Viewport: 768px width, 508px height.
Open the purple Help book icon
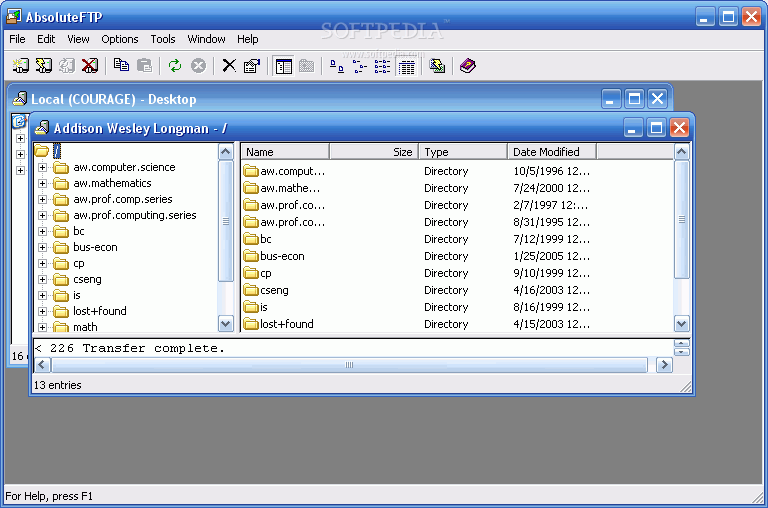click(468, 66)
